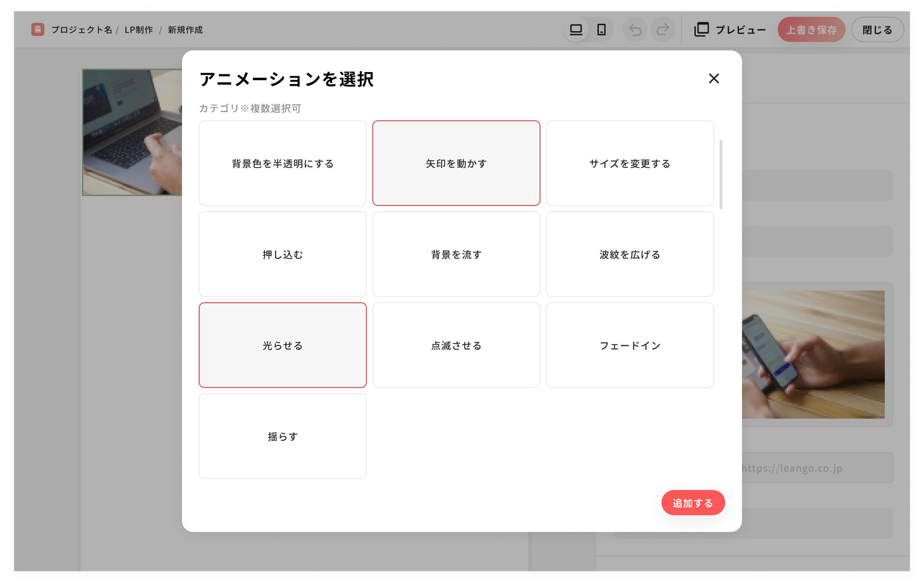Viewport: 924px width, 588px height.
Task: Click the dialog's vertical scrollbar
Action: (721, 174)
